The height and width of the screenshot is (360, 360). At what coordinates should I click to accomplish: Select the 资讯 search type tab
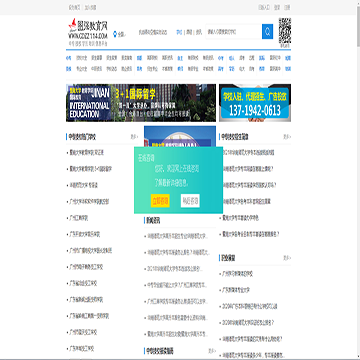tap(199, 32)
